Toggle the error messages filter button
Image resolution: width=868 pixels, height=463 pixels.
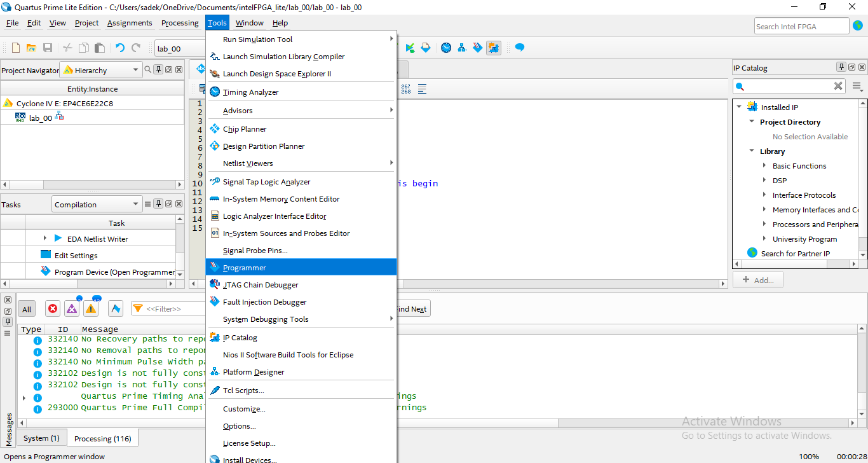[x=53, y=308]
